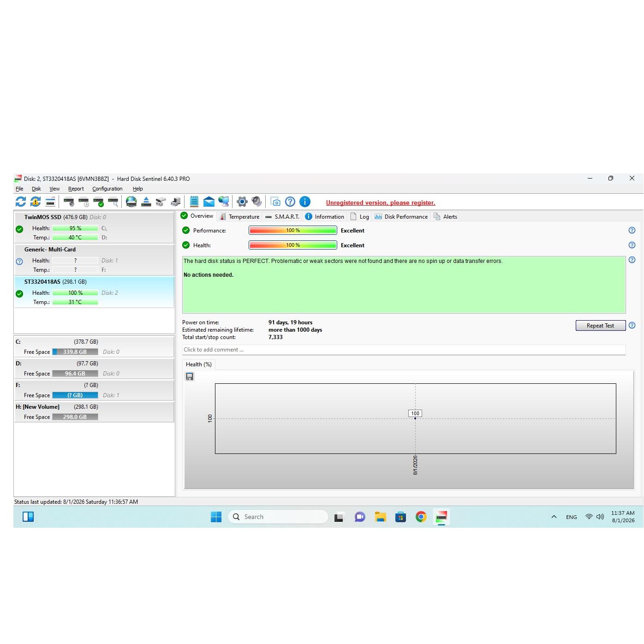This screenshot has height=644, width=644.
Task: Select the F: volume entry
Action: point(94,390)
